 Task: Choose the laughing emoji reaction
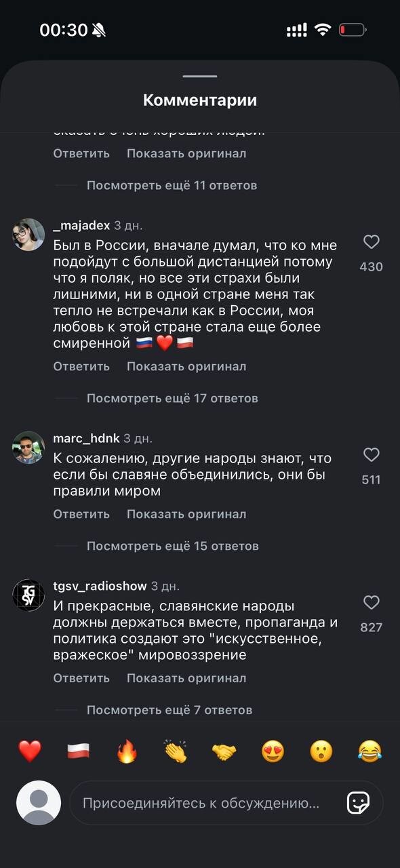371,750
